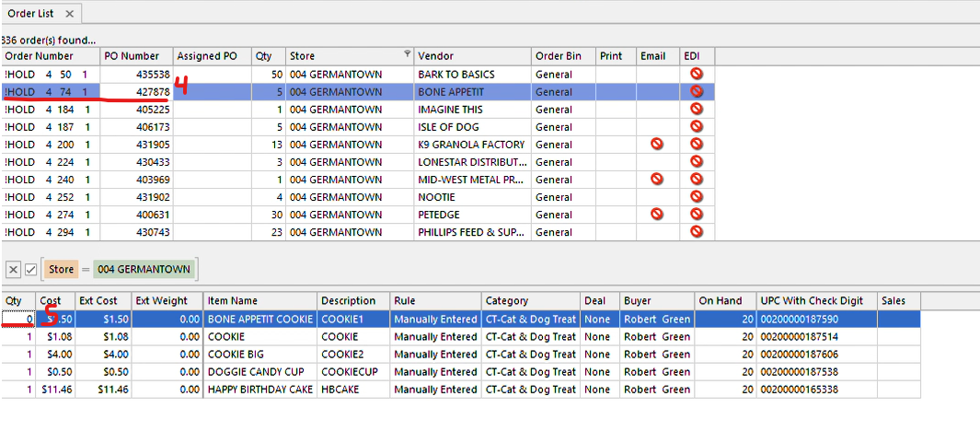
Task: Sort by Order Bin column header
Action: (x=564, y=56)
